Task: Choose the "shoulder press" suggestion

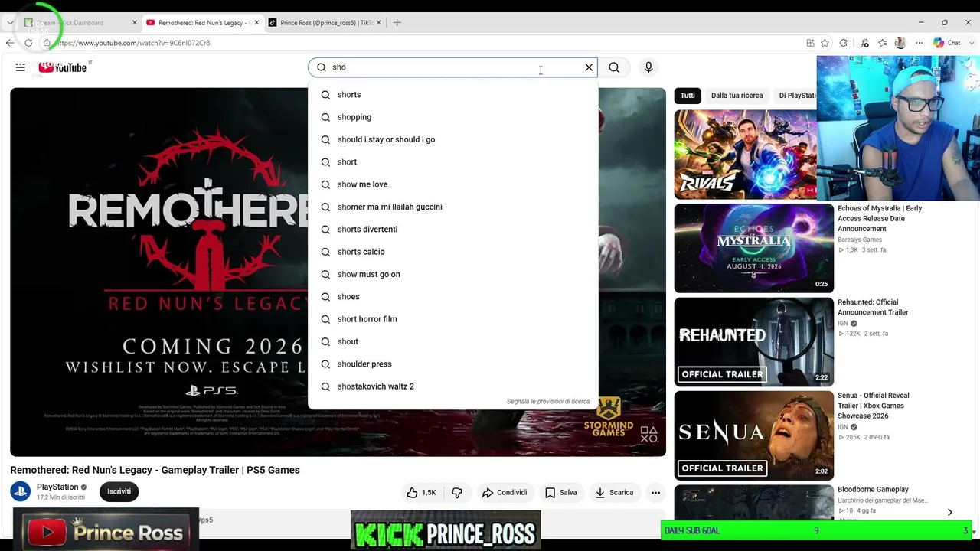Action: click(452, 364)
